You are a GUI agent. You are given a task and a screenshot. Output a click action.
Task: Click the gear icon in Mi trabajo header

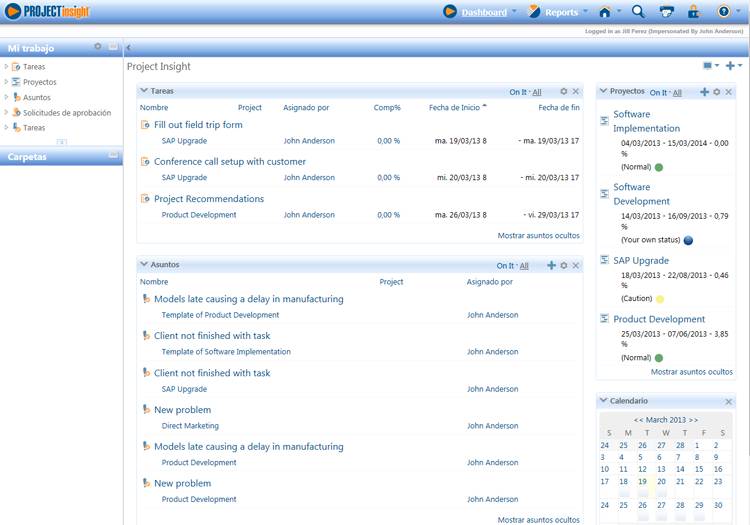pos(97,47)
